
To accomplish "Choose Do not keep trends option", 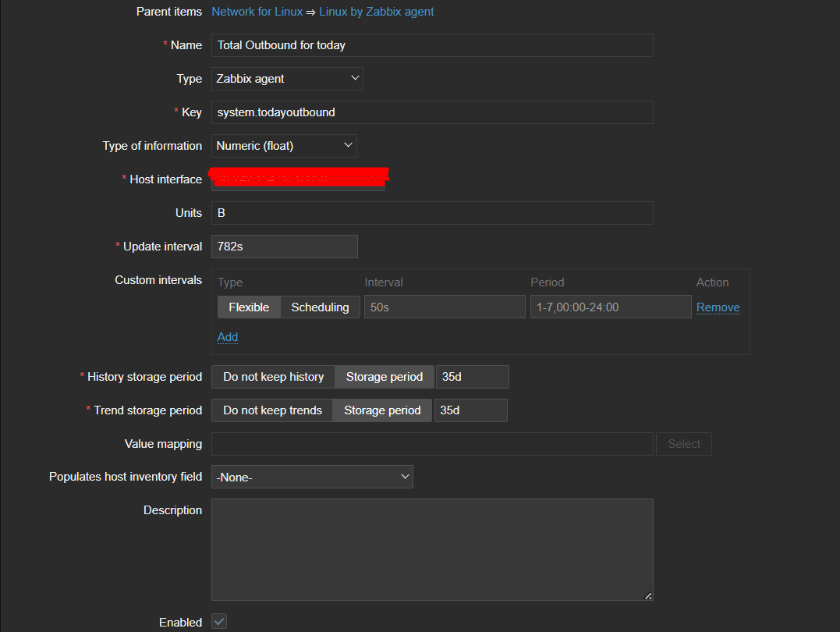I will [x=272, y=410].
